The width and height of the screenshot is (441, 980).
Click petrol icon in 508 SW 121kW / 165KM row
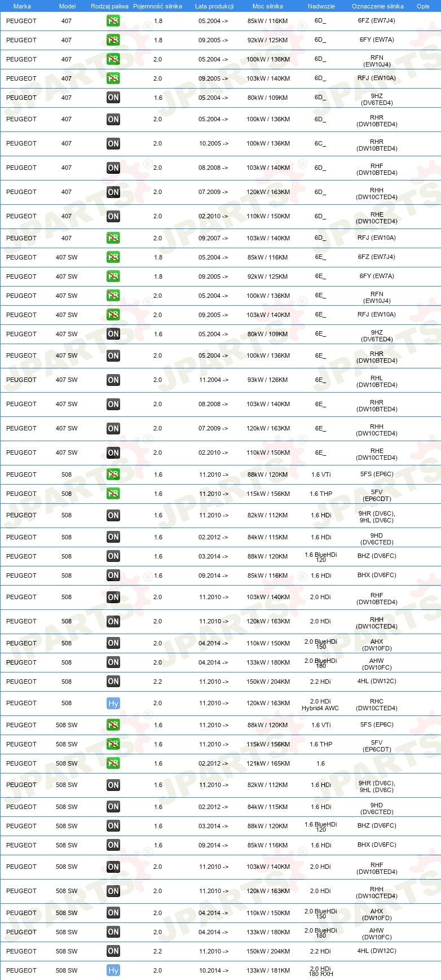[x=113, y=763]
